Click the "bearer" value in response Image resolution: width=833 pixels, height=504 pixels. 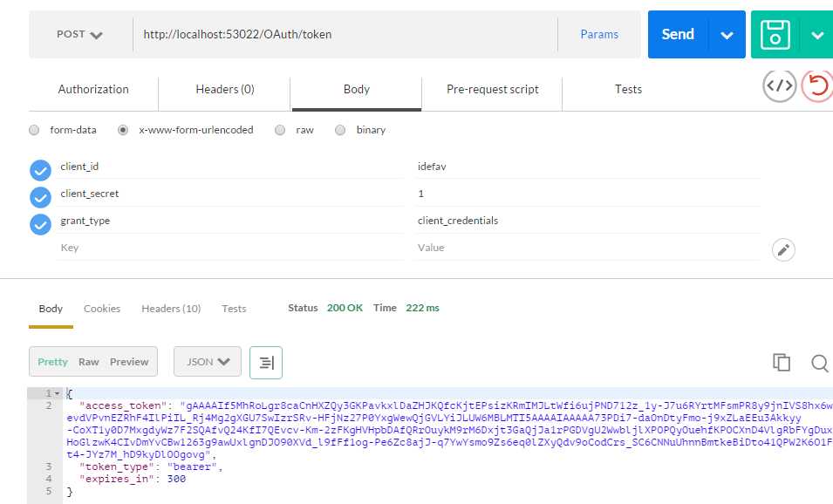coord(192,467)
